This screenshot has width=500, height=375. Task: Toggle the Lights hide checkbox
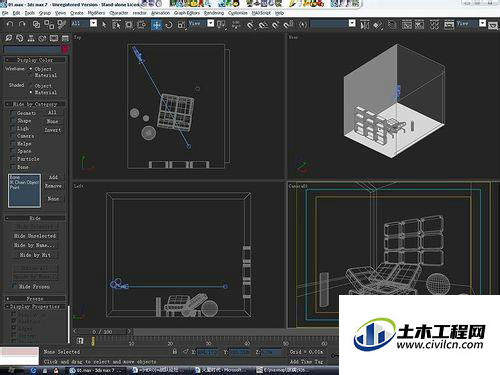pos(13,128)
